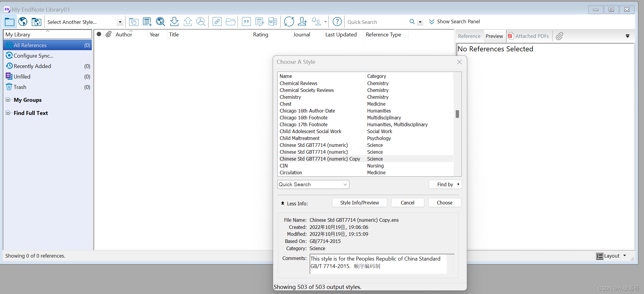644x294 pixels.
Task: Click the Format Bibliography icon
Action: [260, 22]
